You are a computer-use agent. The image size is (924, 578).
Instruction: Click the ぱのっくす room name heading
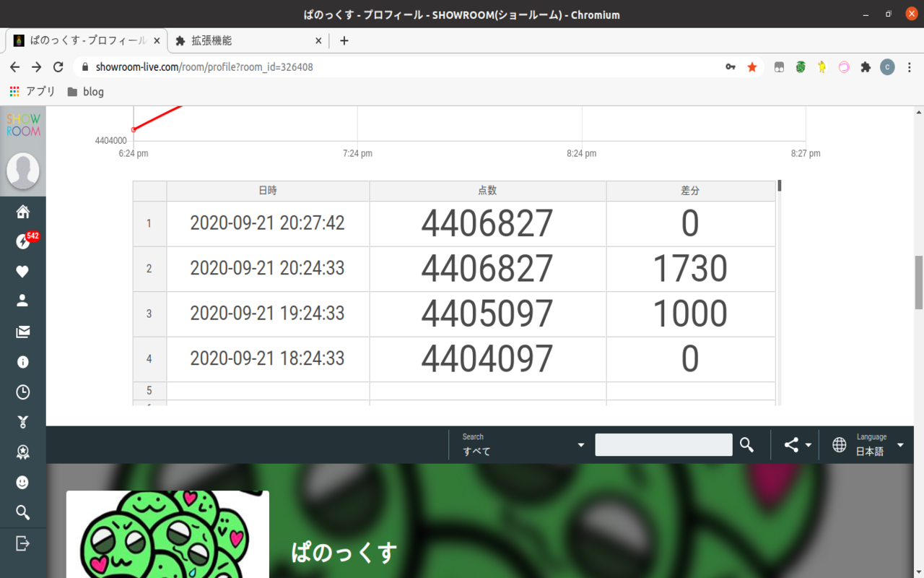[344, 553]
